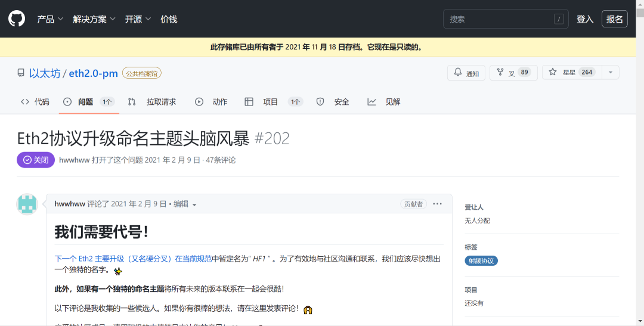
Task: Click the fork icon button
Action: coord(500,73)
